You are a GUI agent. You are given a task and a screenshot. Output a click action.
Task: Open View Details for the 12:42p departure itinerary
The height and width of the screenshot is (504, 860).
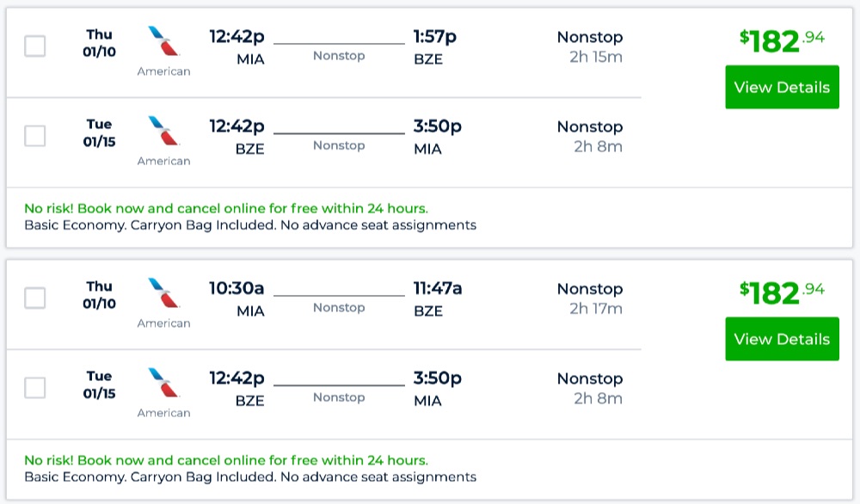(x=782, y=88)
